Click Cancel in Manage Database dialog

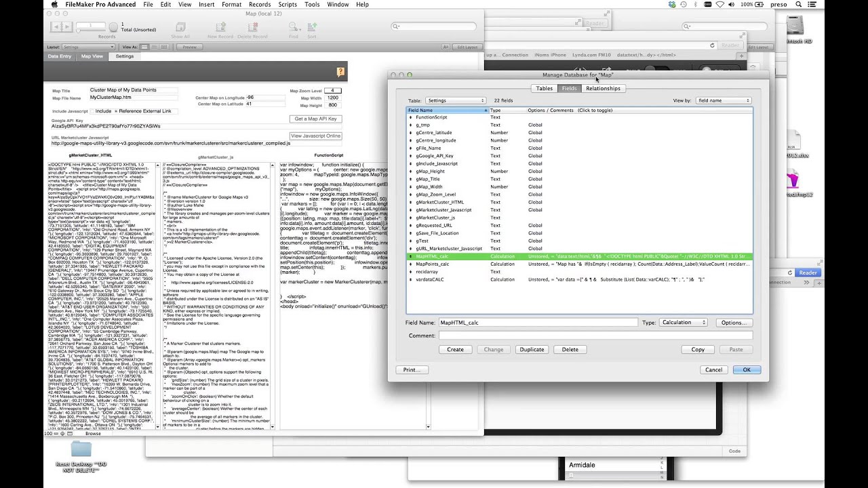[x=713, y=370]
